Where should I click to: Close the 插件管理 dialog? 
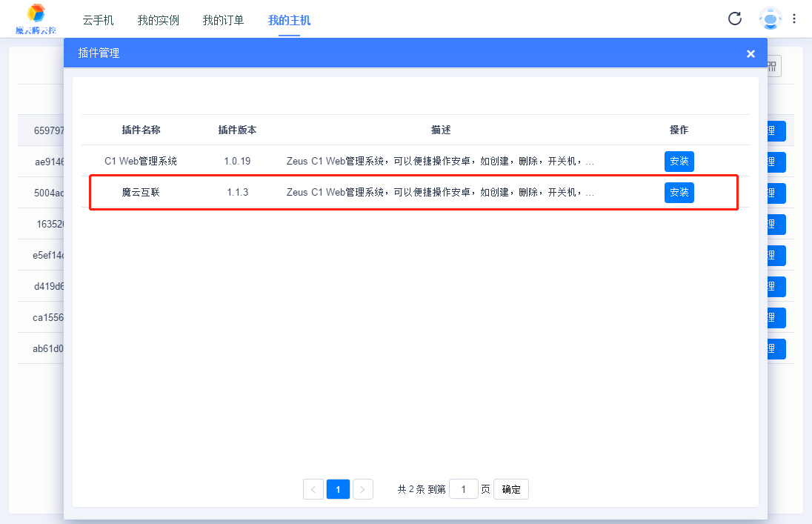click(x=751, y=53)
